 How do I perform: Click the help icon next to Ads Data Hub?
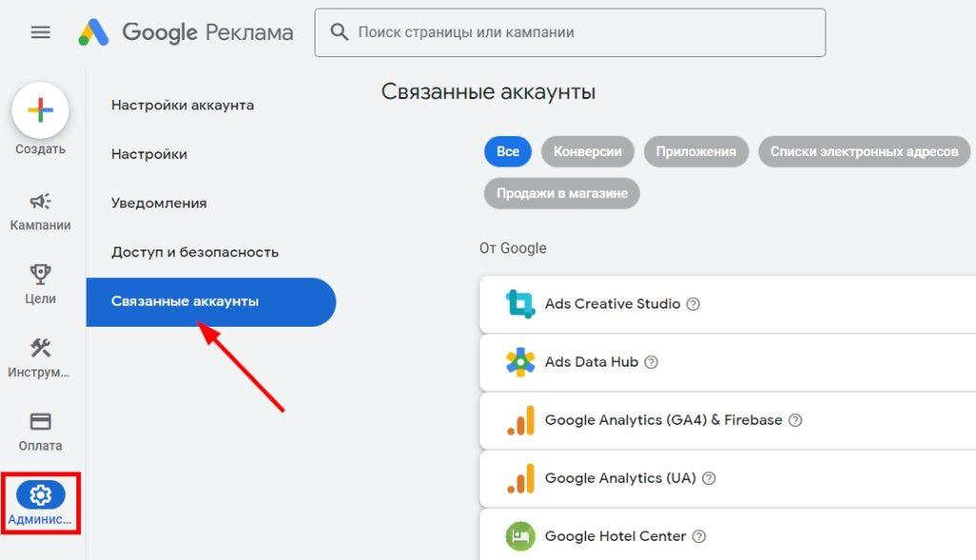click(x=650, y=362)
